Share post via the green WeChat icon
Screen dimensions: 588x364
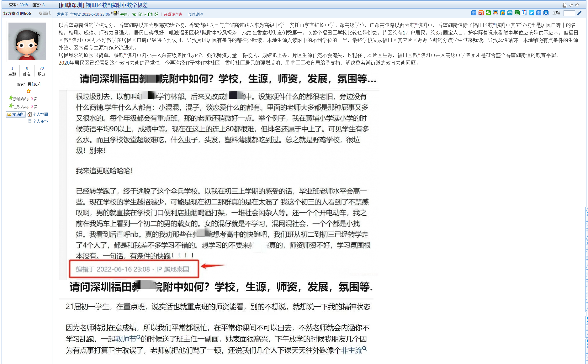[488, 13]
